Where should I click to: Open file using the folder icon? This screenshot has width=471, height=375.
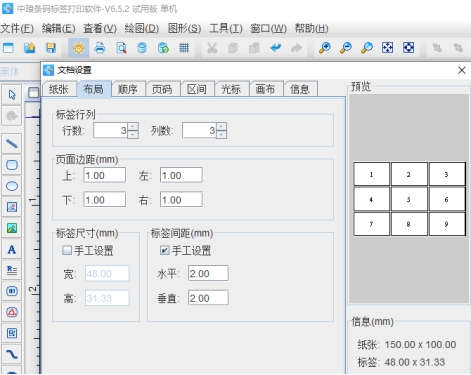[30, 48]
